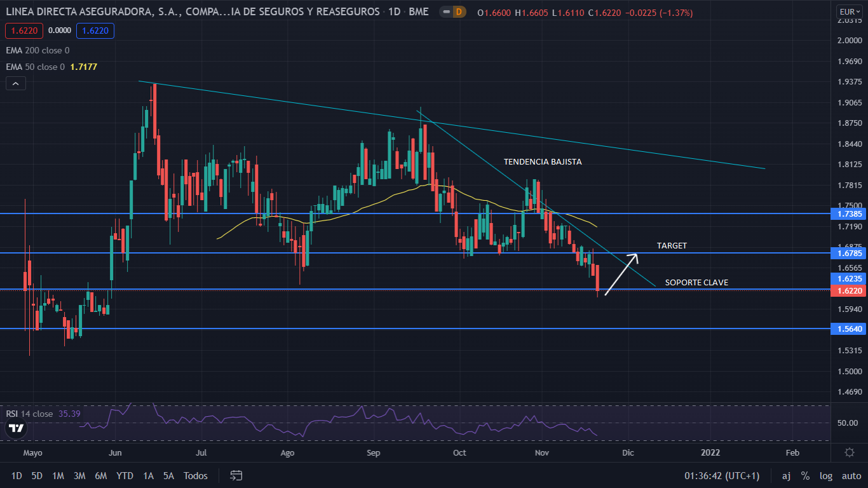Screen dimensions: 868x488
Task: Toggle the log scale option
Action: tap(825, 475)
